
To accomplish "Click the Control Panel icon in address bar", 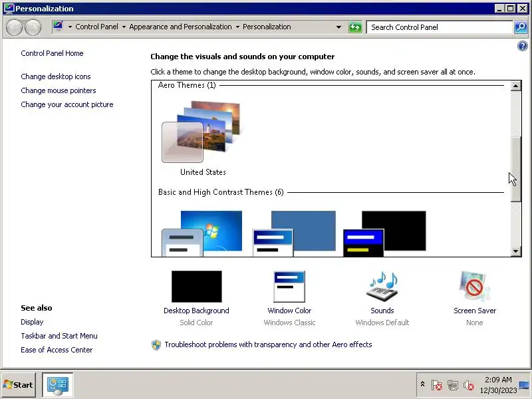I will pyautogui.click(x=58, y=27).
